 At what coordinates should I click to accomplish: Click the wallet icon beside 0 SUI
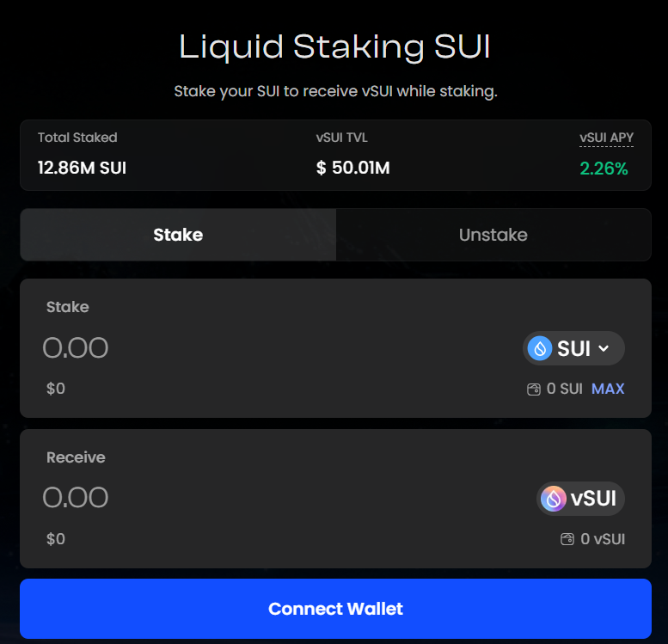pyautogui.click(x=533, y=389)
